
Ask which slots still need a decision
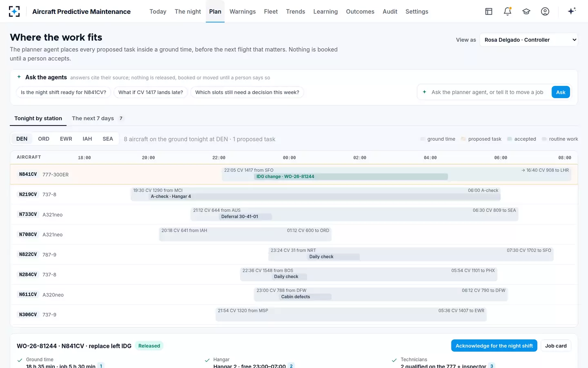tap(247, 92)
